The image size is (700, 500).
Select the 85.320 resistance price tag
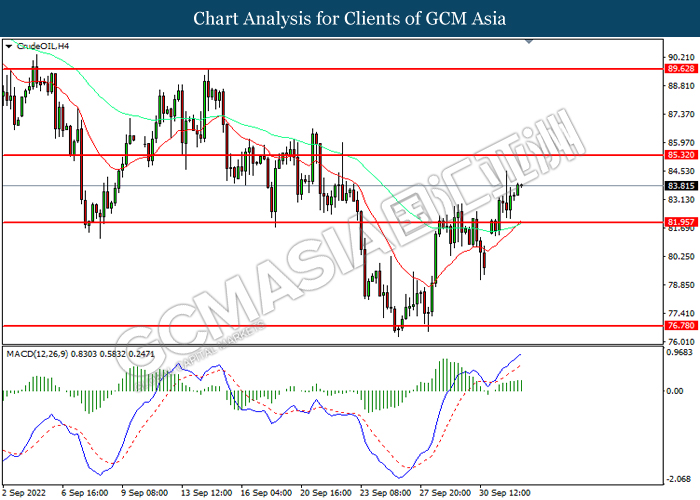click(681, 155)
